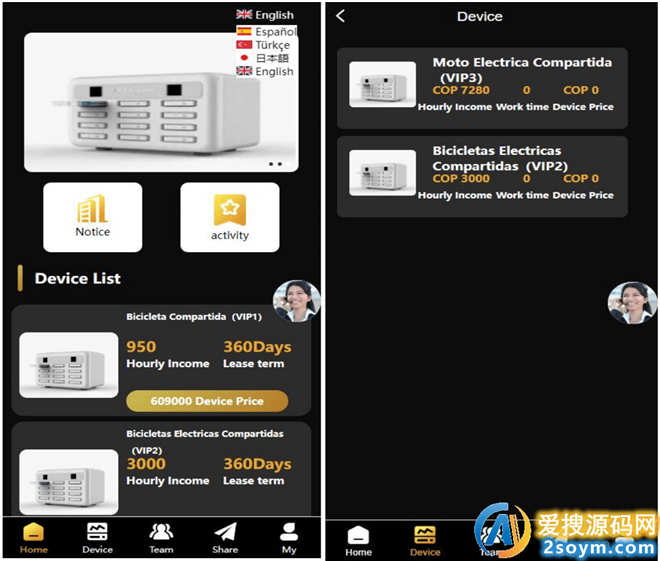Click the Device List heading

(78, 278)
